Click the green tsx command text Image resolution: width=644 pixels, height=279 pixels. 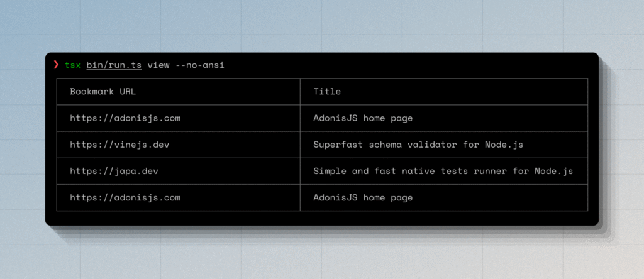click(72, 65)
